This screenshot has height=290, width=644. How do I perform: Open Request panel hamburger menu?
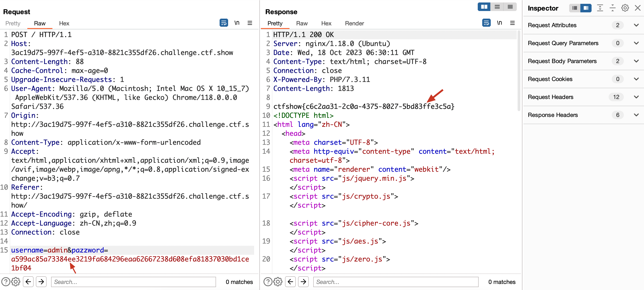[249, 23]
